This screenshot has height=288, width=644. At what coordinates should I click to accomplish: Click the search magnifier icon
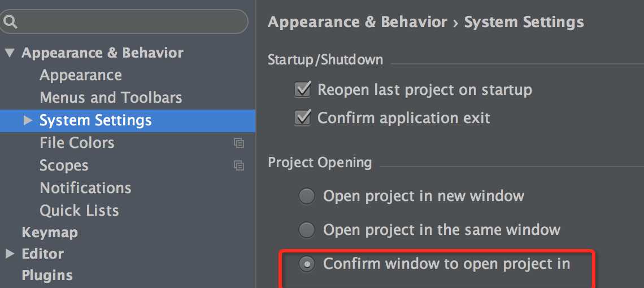tap(11, 22)
